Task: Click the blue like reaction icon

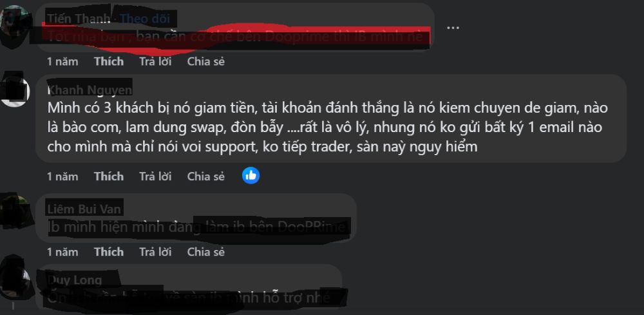Action: (251, 176)
